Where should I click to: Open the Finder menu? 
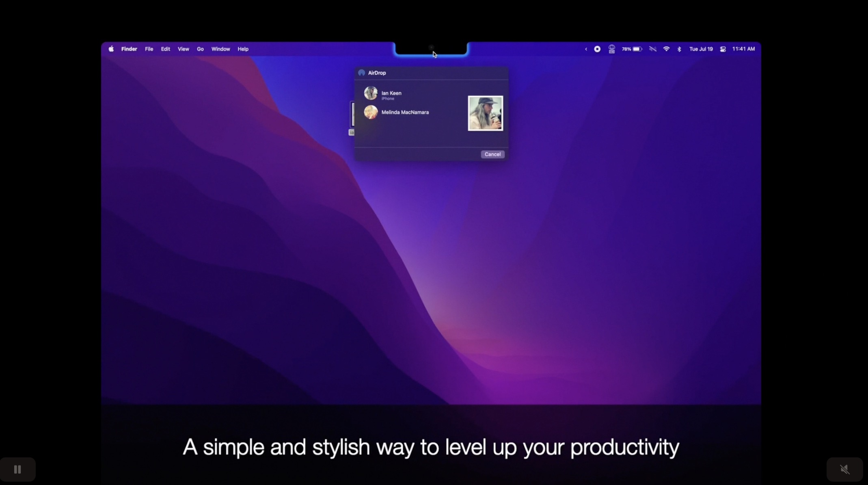[x=129, y=49]
